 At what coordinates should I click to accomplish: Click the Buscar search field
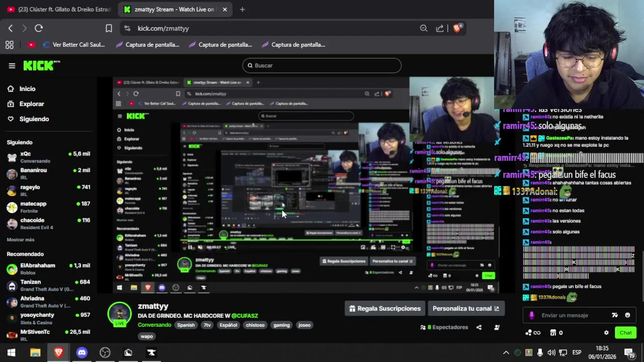(322, 65)
